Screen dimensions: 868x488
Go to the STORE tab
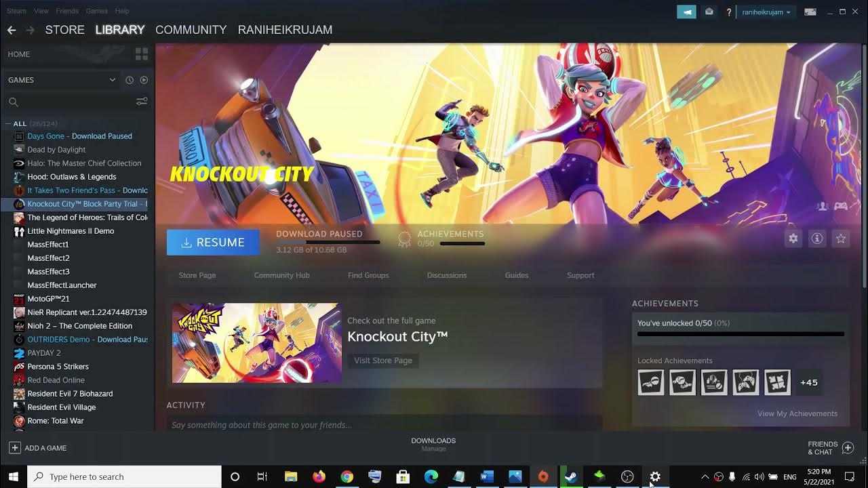click(x=65, y=30)
